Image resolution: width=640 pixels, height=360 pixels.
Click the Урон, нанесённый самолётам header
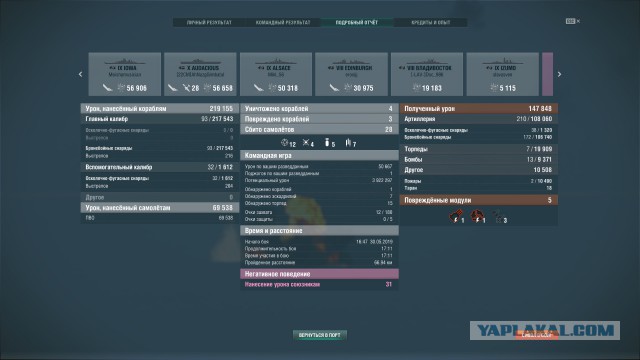[160, 208]
